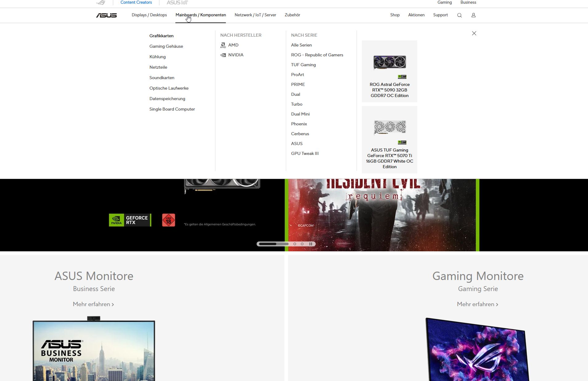Open the ProArt series link
Screen dimensions: 588x381
click(298, 75)
